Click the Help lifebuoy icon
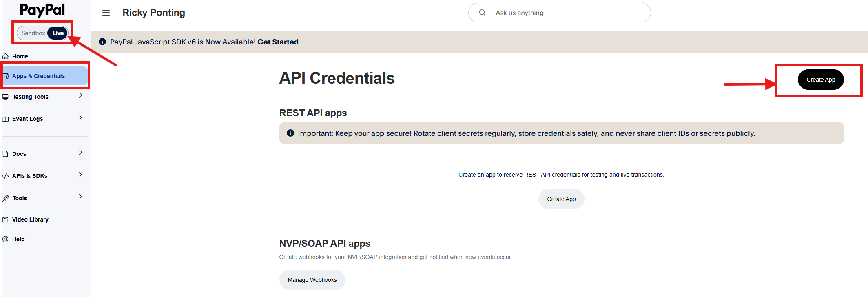The width and height of the screenshot is (868, 297). 5,239
